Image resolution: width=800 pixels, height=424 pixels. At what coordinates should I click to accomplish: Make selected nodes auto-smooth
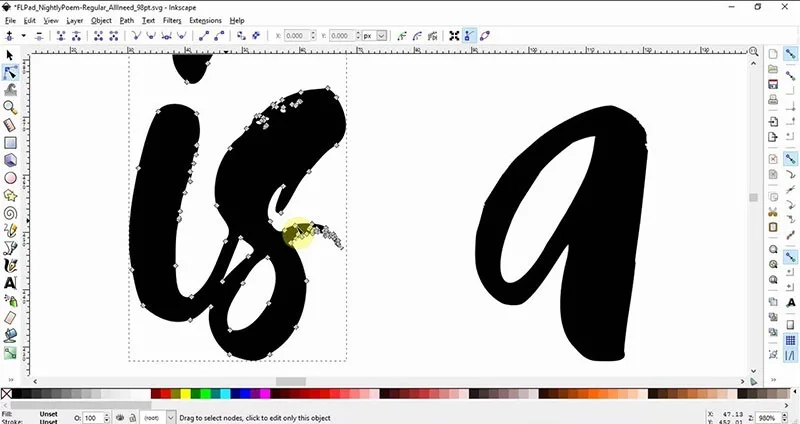(x=182, y=36)
